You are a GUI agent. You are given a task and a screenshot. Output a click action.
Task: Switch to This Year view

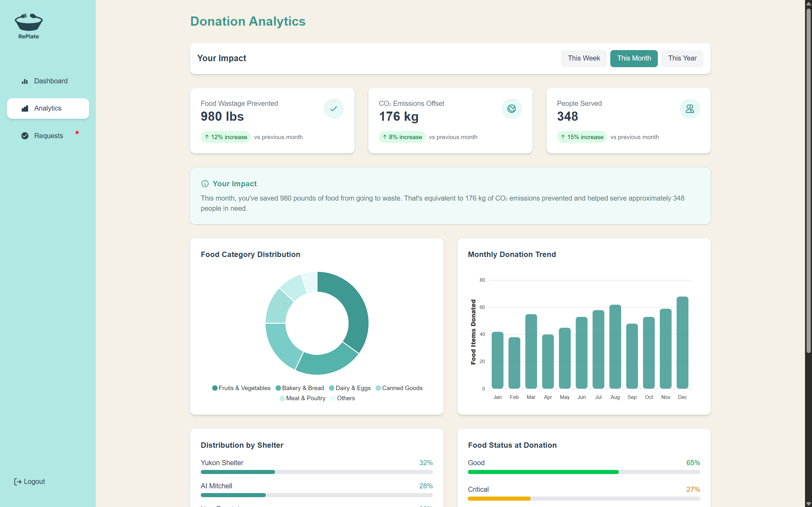(682, 58)
